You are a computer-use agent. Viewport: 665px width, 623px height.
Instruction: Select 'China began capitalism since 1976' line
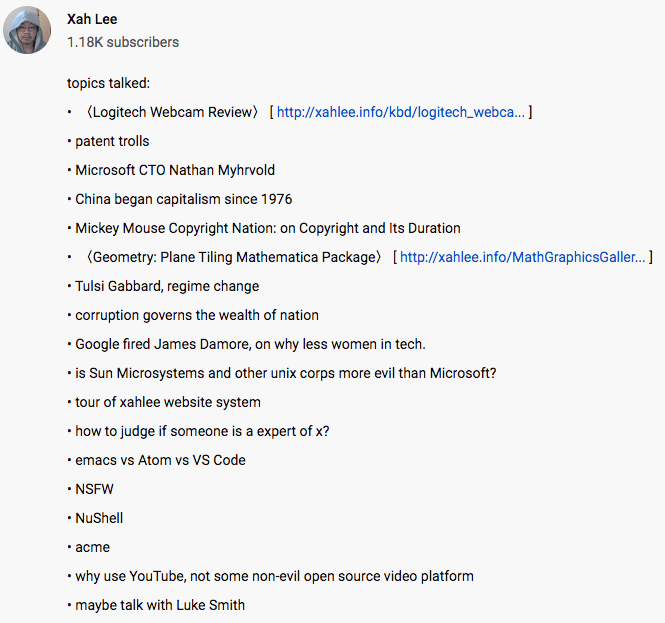click(180, 199)
